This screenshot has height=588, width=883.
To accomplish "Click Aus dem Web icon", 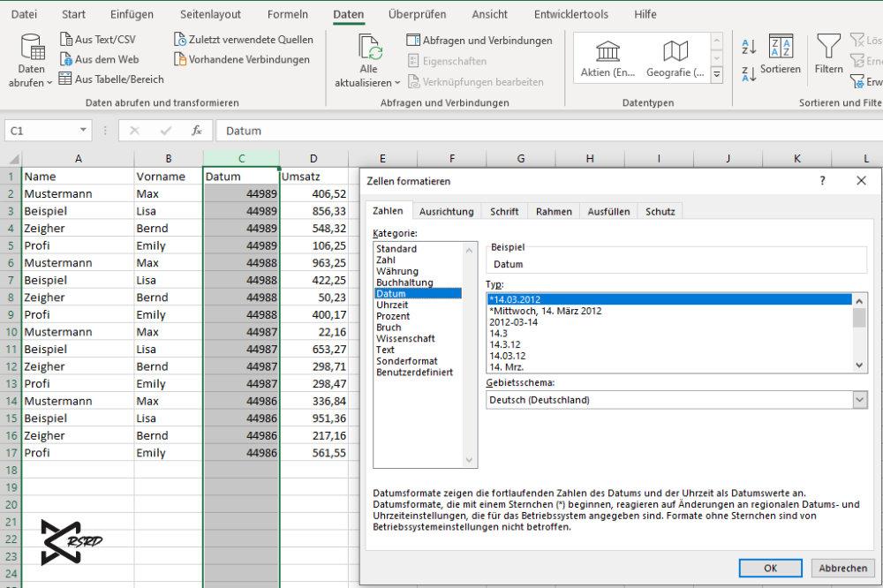I will pos(66,59).
